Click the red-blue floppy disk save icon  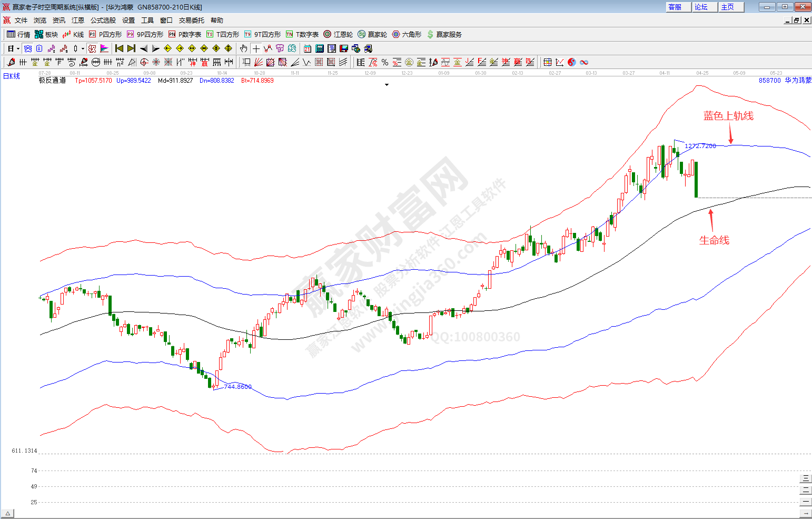pyautogui.click(x=344, y=48)
